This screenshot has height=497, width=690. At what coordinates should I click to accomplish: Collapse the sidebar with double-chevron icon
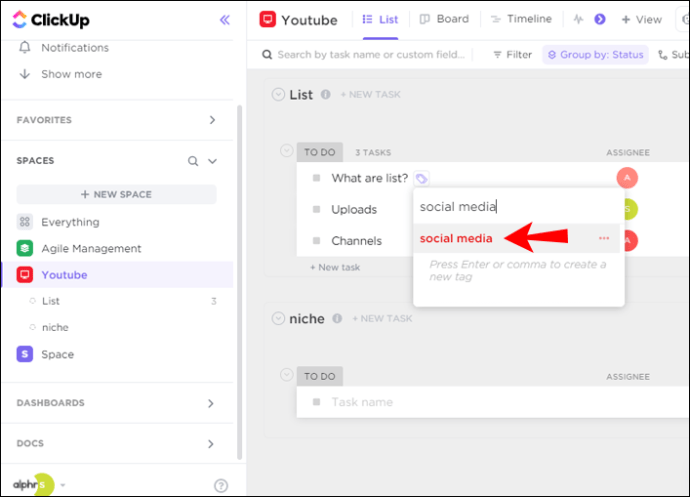(225, 20)
